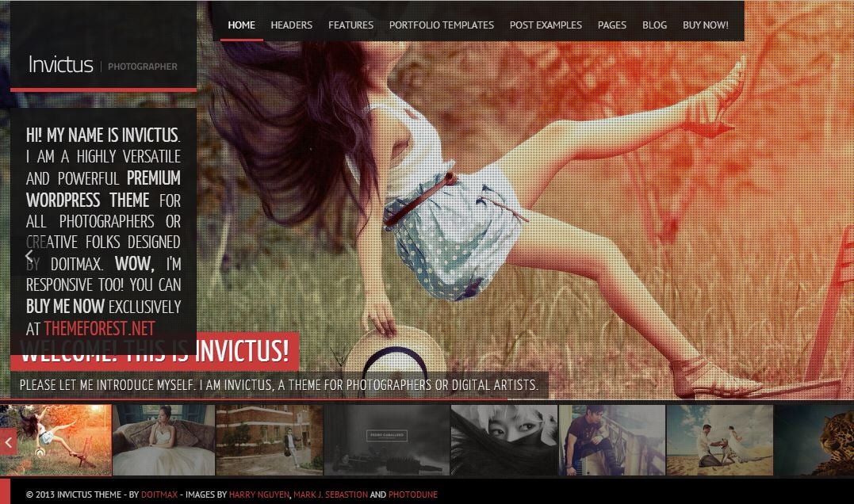Viewport: 854px width, 504px height.
Task: Follow the THEMEFOREST.NET link
Action: click(99, 329)
